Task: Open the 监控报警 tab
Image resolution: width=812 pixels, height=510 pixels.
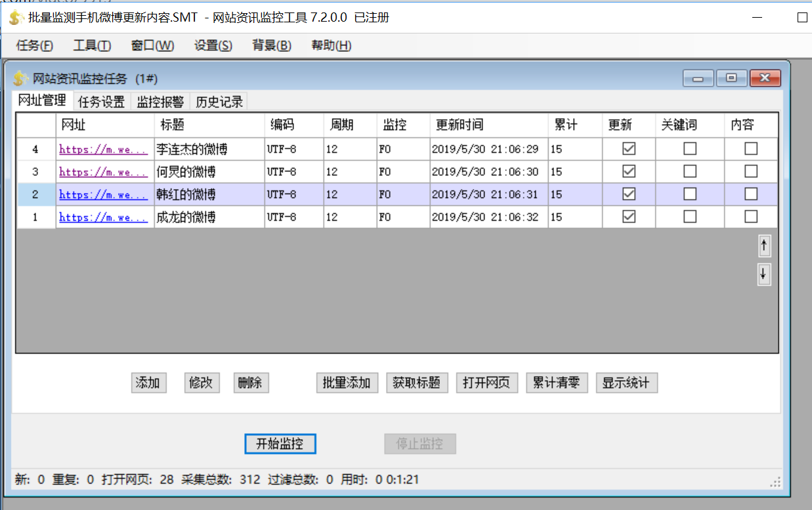Action: tap(160, 102)
